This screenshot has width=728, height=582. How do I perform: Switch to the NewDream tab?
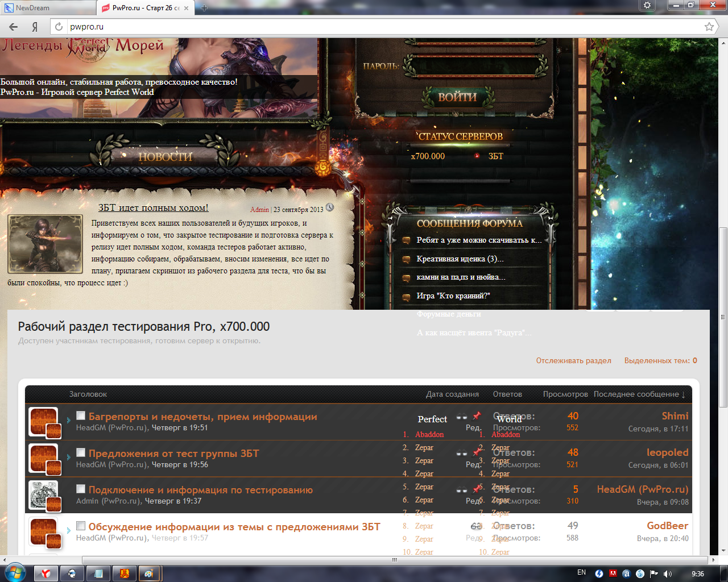click(x=47, y=8)
